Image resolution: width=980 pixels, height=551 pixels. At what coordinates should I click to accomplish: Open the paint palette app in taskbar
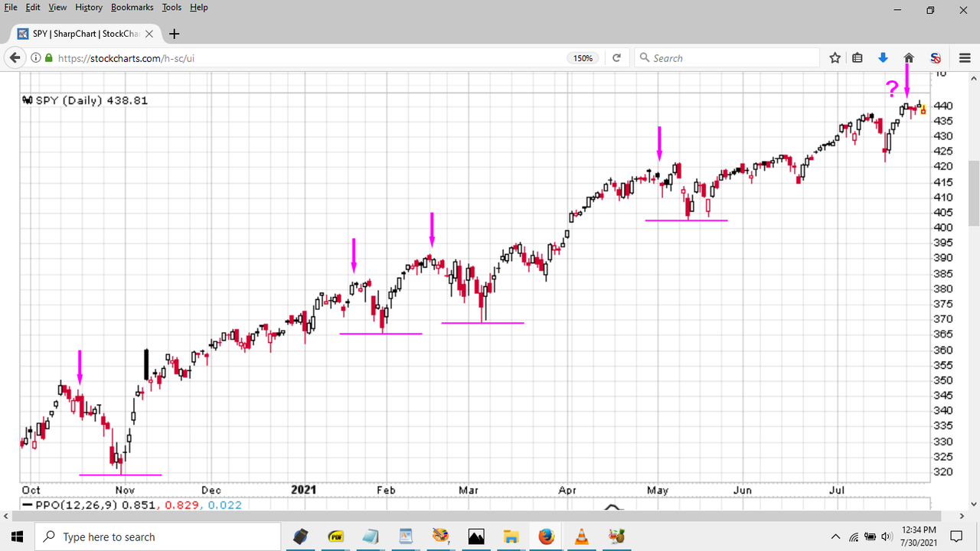tap(440, 536)
